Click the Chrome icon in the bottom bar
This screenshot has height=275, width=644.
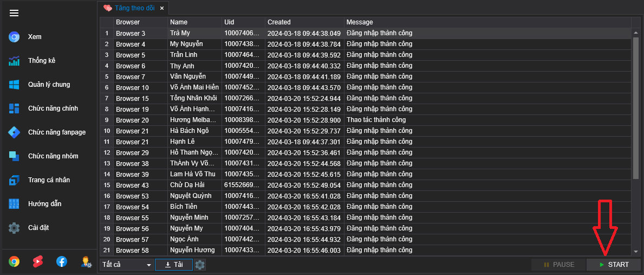click(x=14, y=262)
